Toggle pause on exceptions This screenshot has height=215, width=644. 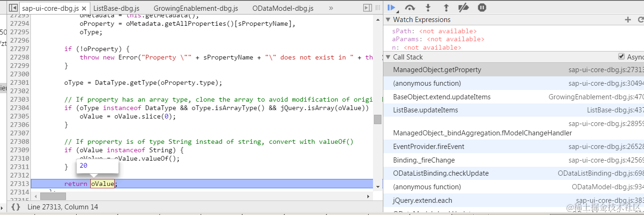click(482, 7)
